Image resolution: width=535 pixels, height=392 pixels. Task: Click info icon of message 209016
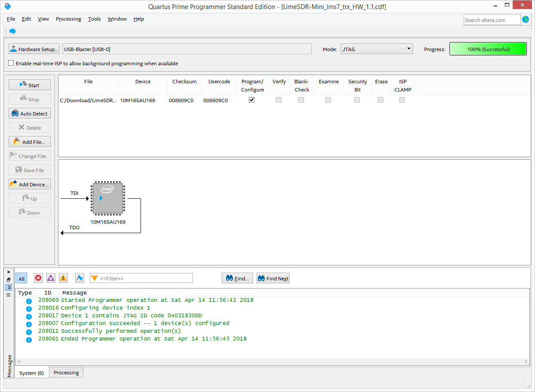29,309
